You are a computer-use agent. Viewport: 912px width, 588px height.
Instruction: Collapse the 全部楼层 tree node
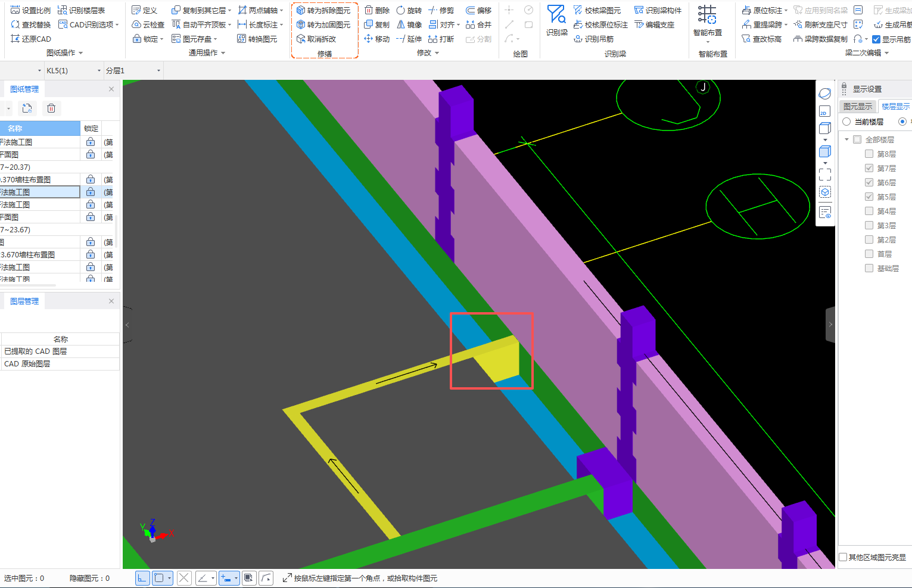click(846, 139)
